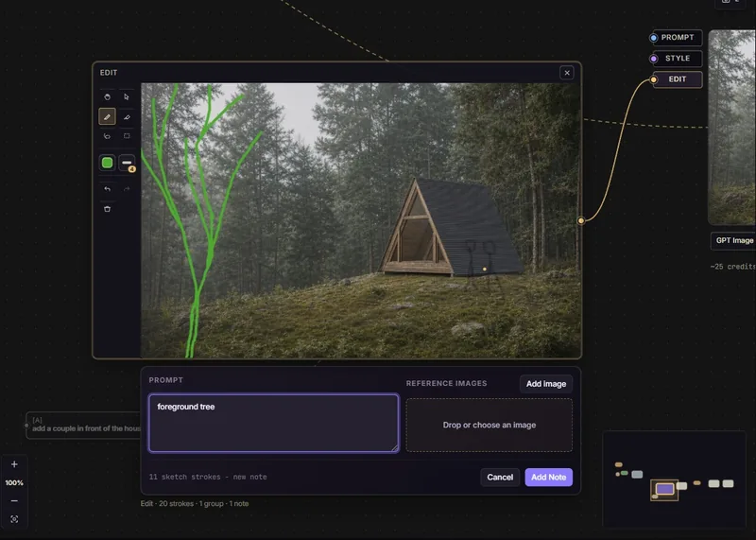Select the hand pan tool
The width and height of the screenshot is (756, 540).
tap(107, 97)
